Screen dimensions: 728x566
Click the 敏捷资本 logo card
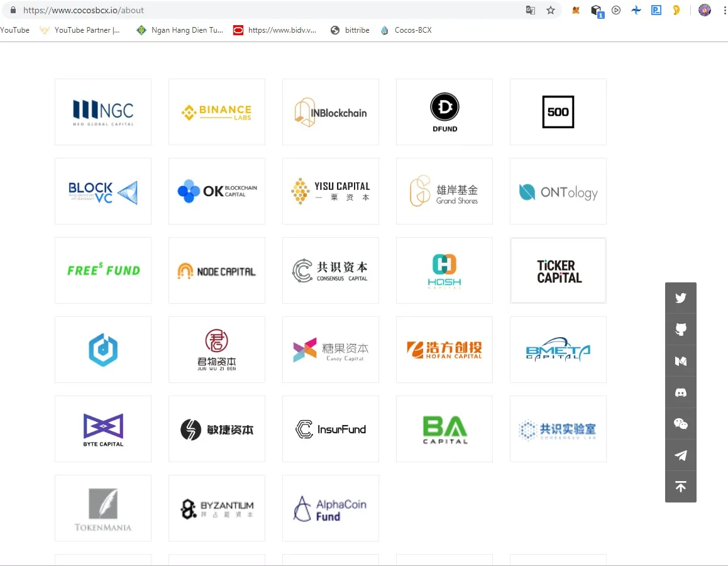217,429
